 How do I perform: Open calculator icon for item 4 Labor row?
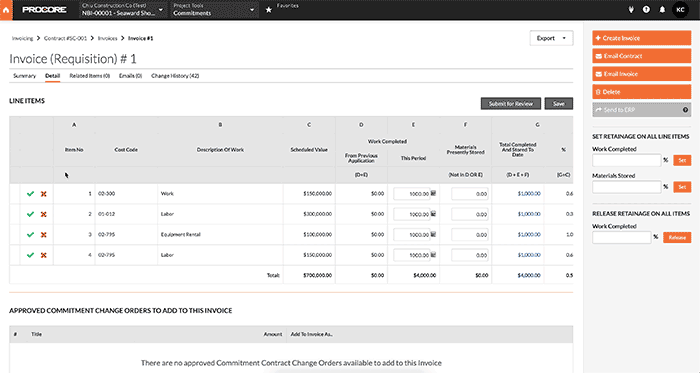[x=433, y=255]
